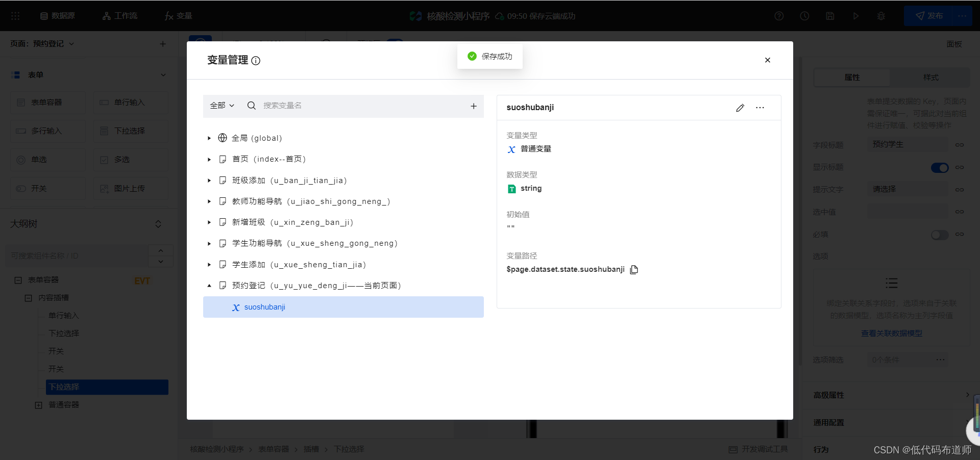Screen dimensions: 980x460
Task: Click the 字段标题 input containing 预约学生
Action: (908, 145)
